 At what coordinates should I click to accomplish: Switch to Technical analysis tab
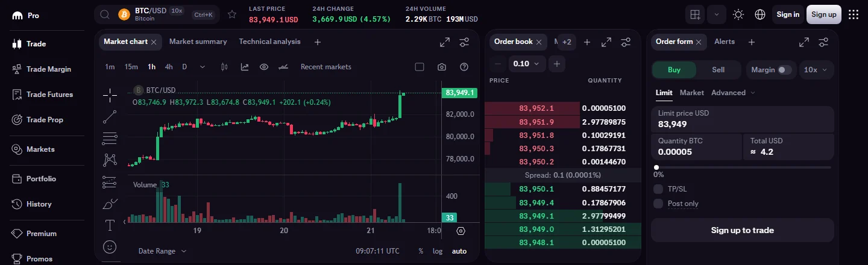[269, 42]
